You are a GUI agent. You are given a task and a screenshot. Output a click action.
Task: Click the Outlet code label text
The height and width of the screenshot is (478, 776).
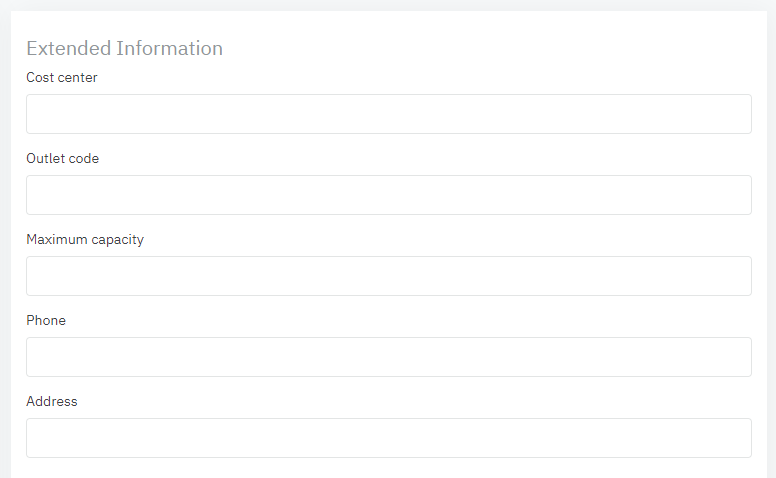[63, 158]
